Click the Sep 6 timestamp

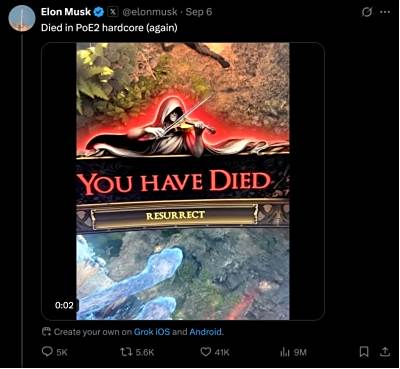(199, 12)
